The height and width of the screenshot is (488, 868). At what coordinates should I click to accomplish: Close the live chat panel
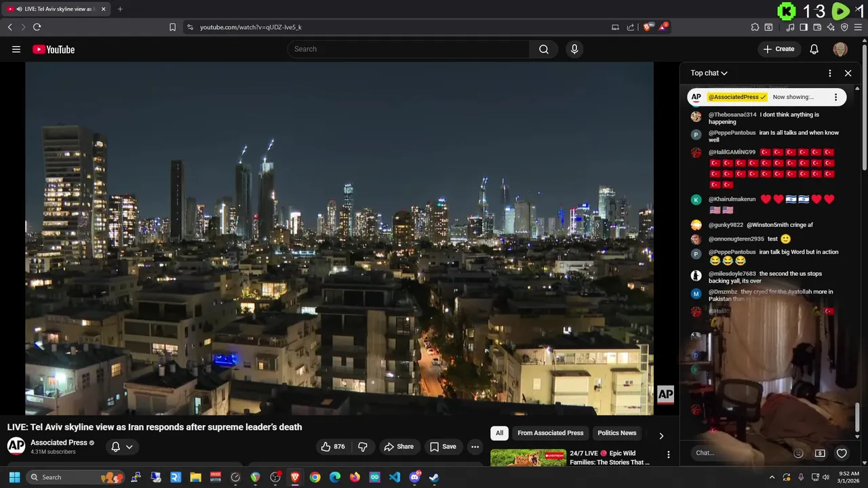click(x=848, y=73)
